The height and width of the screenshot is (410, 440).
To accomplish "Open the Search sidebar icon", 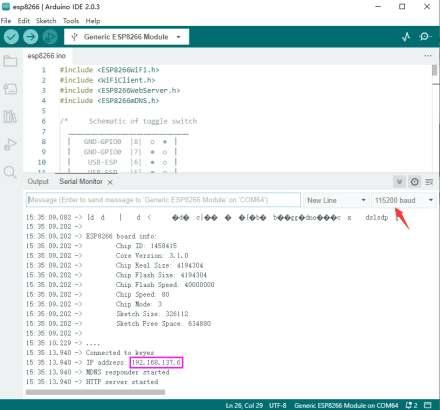I will click(10, 172).
